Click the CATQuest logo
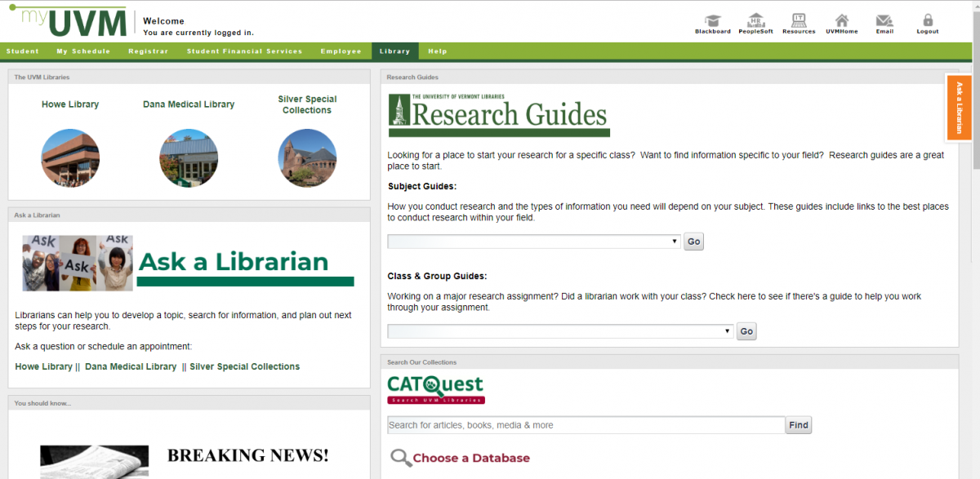Viewport: 980px width, 479px height. point(435,390)
